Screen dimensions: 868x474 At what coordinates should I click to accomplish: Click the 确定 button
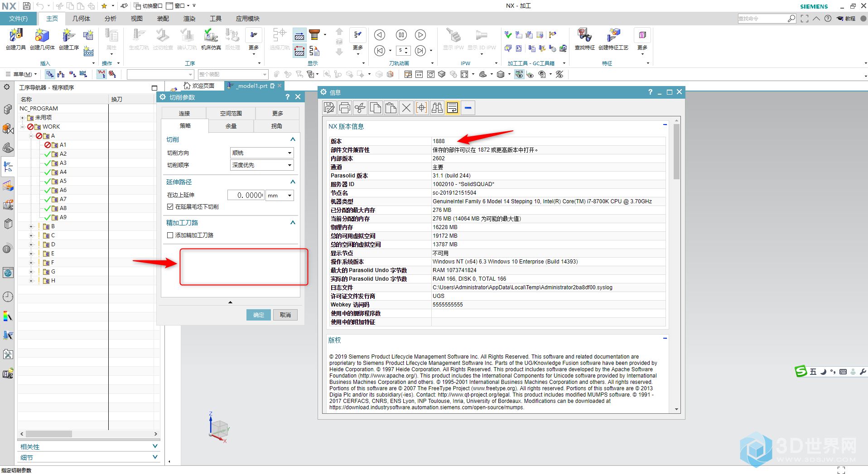[x=259, y=315]
